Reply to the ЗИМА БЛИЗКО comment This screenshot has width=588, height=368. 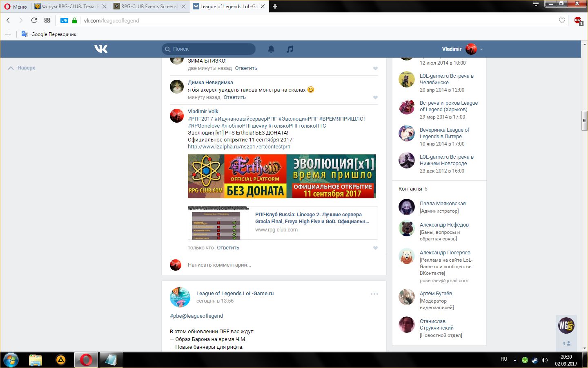(x=246, y=68)
